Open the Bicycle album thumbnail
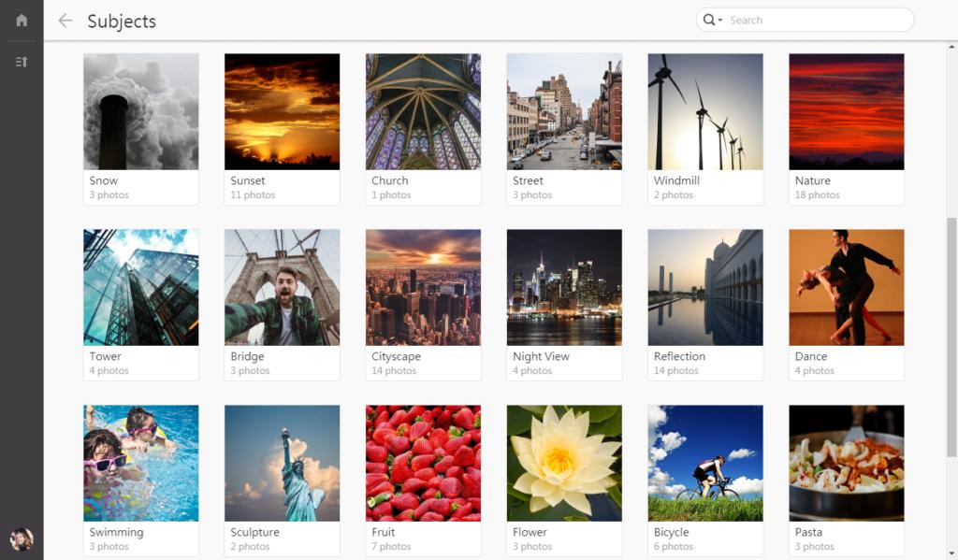The width and height of the screenshot is (958, 560). [705, 464]
